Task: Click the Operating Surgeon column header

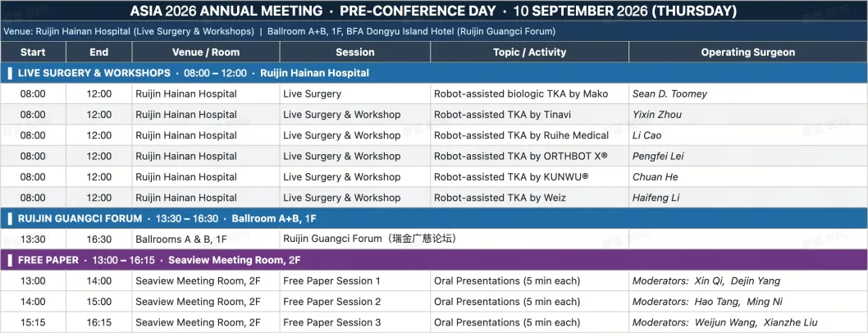Action: point(748,52)
